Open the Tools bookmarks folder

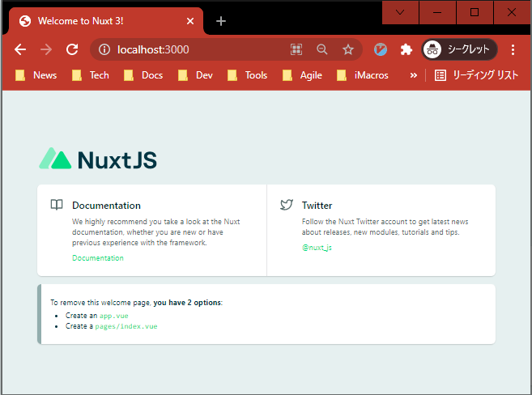pyautogui.click(x=247, y=75)
